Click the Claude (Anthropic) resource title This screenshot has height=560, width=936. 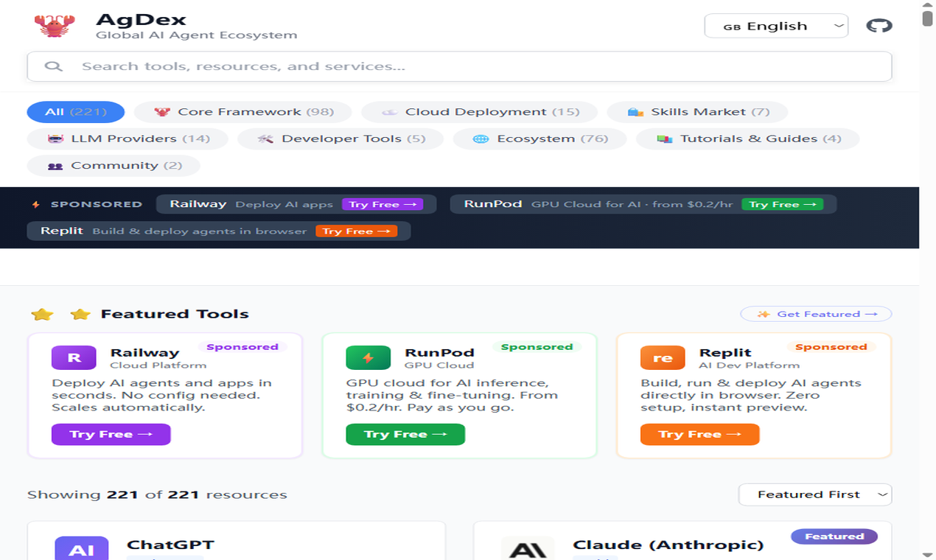click(668, 545)
